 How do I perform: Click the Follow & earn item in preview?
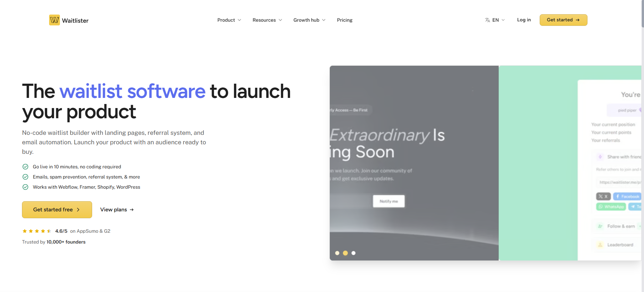point(617,226)
